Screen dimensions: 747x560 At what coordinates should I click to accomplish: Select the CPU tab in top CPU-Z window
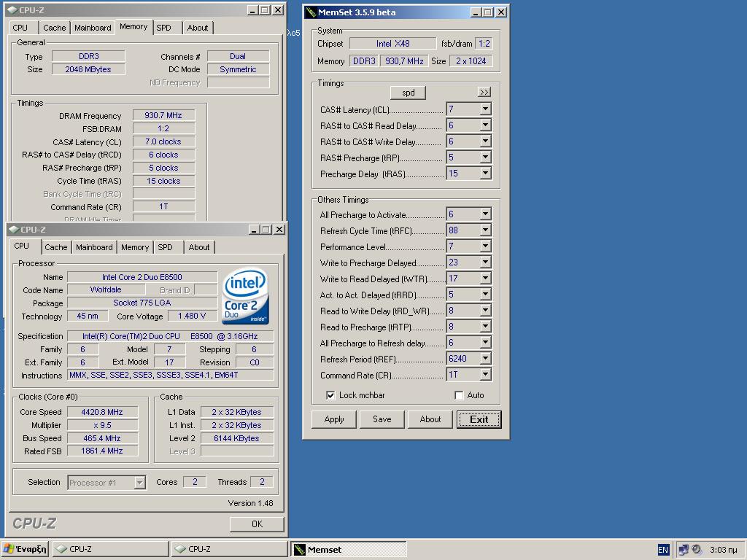(x=20, y=28)
